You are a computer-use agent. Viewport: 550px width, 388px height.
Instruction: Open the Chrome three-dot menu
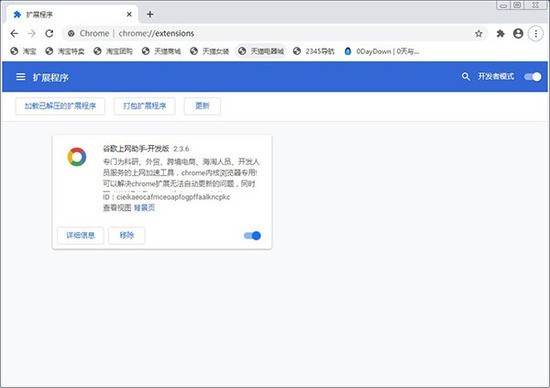click(x=536, y=33)
